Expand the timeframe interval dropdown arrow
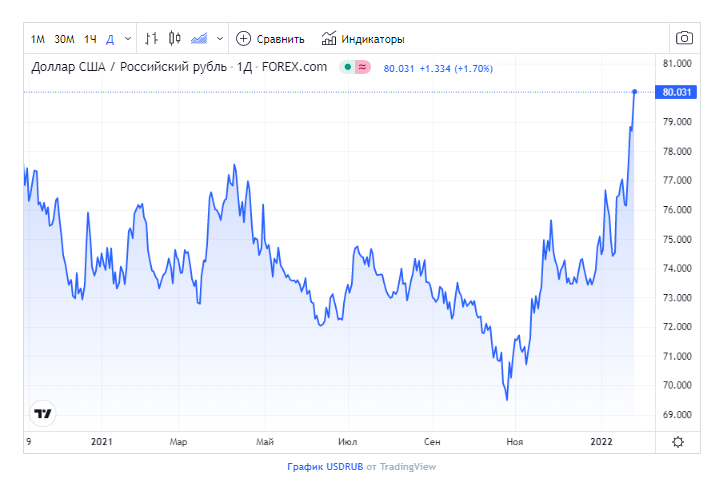This screenshot has height=492, width=710. (128, 39)
